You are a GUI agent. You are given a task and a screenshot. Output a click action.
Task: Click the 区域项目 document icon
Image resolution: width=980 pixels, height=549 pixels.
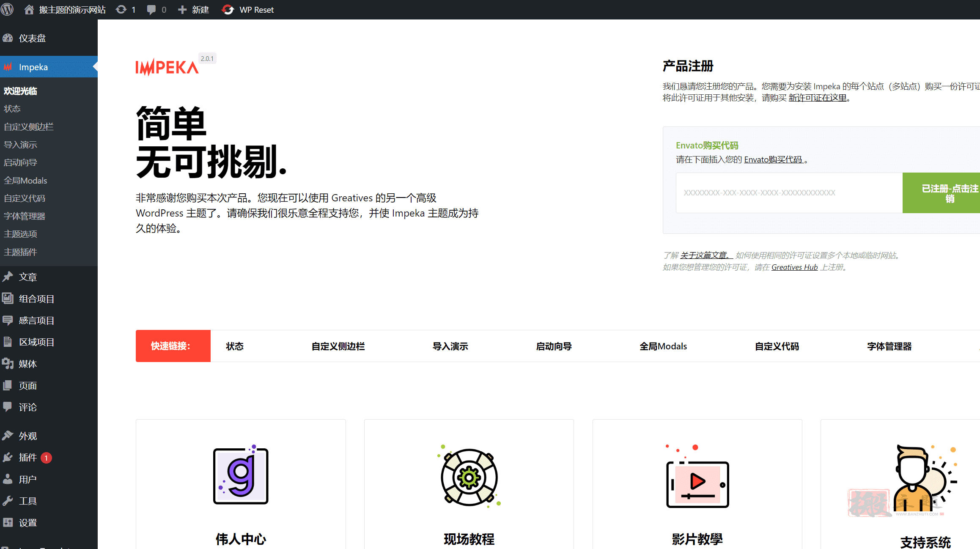click(8, 342)
